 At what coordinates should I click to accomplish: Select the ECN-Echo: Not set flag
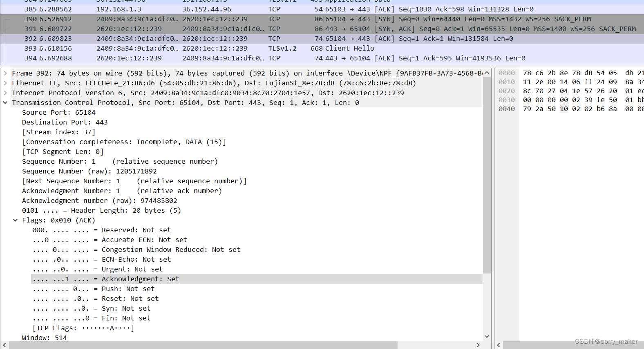click(102, 259)
